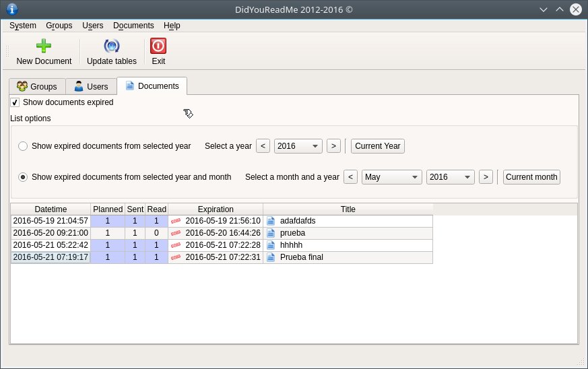Screen dimensions: 588x369
Task: Open the Groups menu
Action: tap(59, 26)
